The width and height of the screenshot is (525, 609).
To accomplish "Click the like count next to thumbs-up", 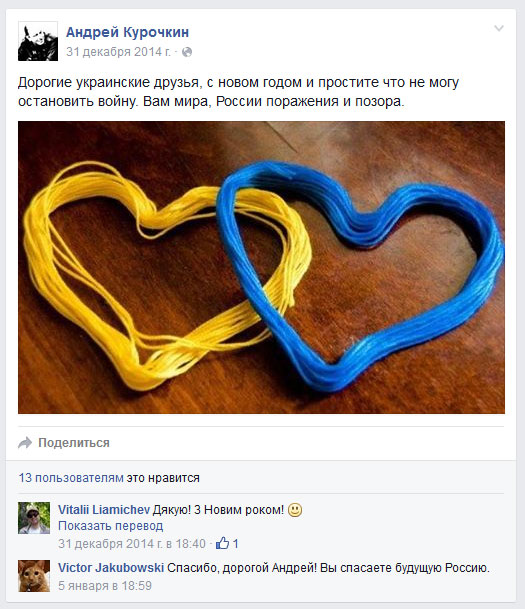I will coord(235,543).
